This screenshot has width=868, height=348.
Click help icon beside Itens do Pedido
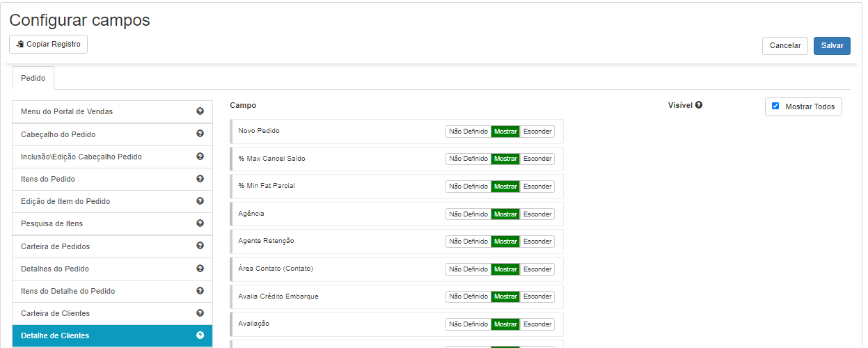[200, 179]
